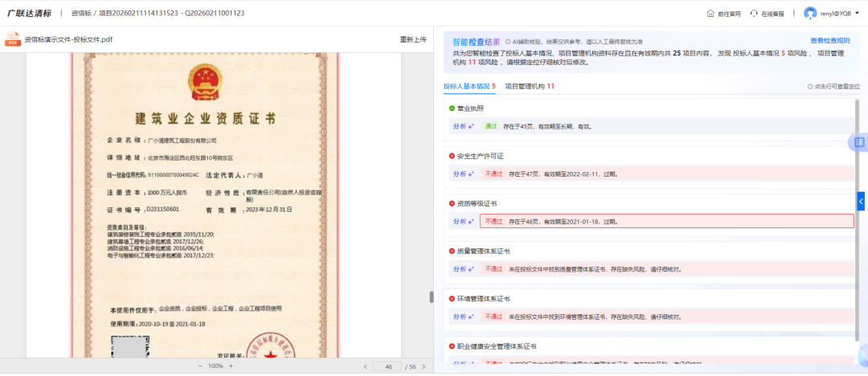Click the certificate title 建筑业企业资质证书
This screenshot has width=868, height=376.
[x=206, y=118]
